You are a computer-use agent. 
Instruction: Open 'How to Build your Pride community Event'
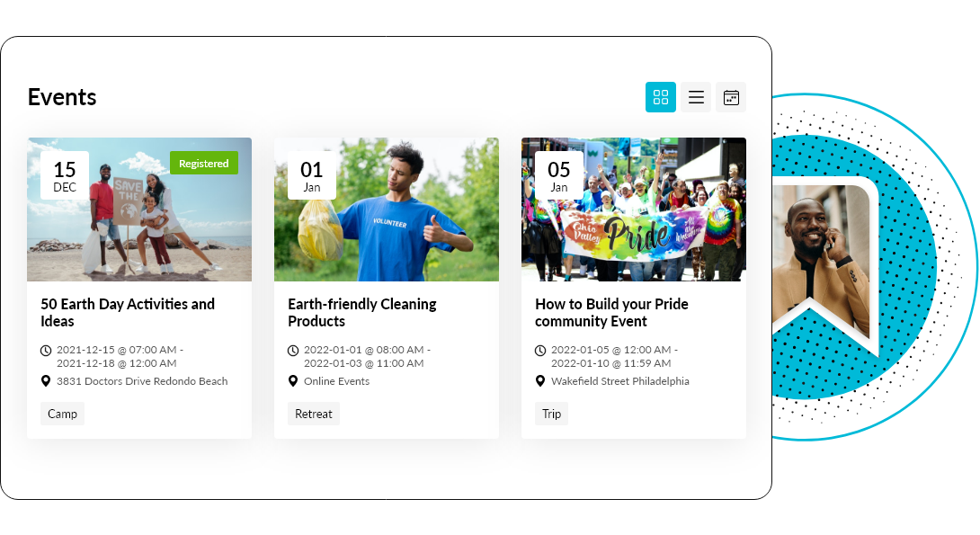611,312
